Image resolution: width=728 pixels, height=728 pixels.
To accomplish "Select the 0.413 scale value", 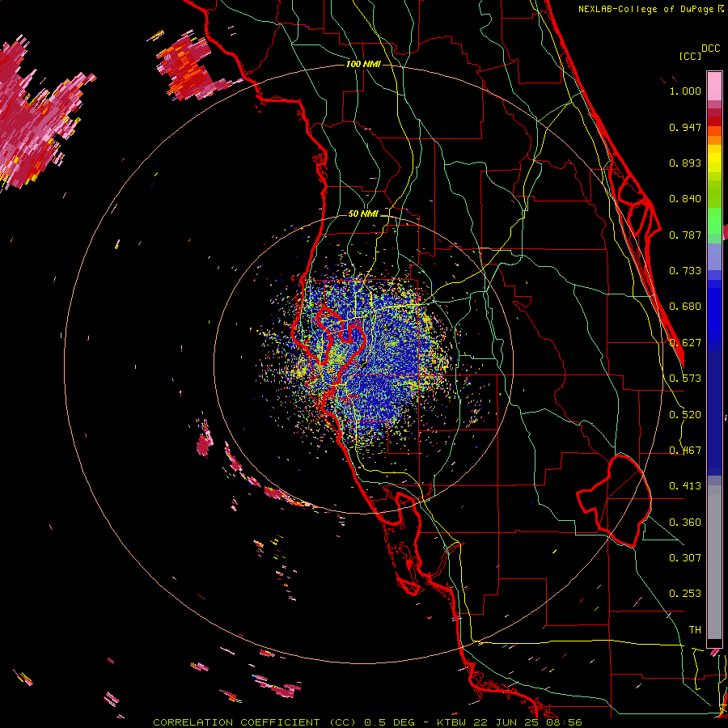I will click(x=685, y=486).
